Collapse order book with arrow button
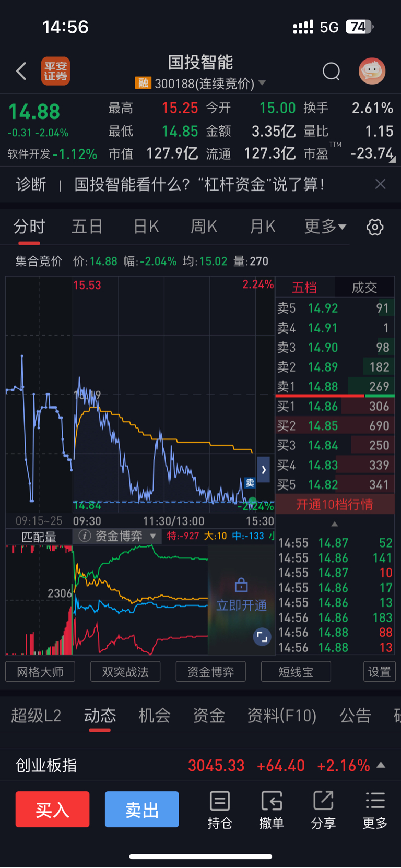 (264, 470)
